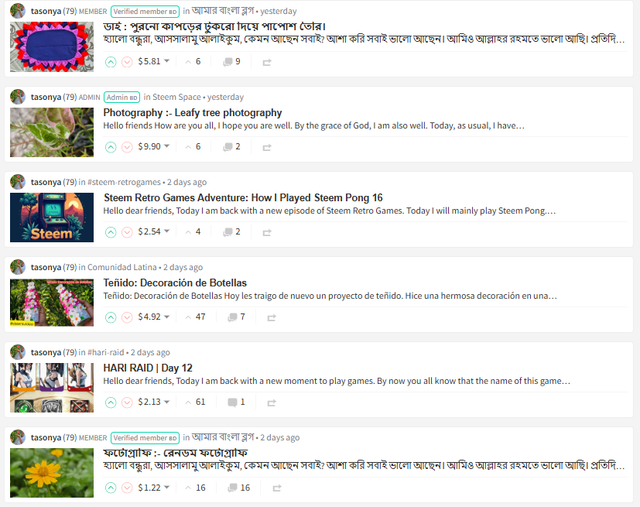
Task: Expand the $9.90 payout details dropdown
Action: pos(153,146)
